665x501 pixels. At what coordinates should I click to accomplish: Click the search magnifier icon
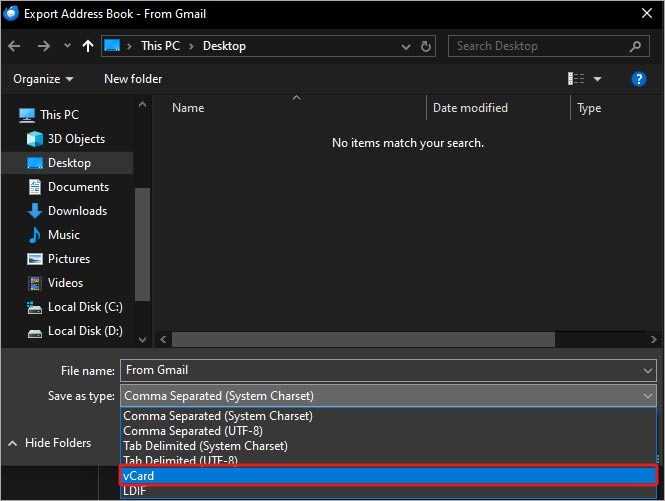[635, 46]
